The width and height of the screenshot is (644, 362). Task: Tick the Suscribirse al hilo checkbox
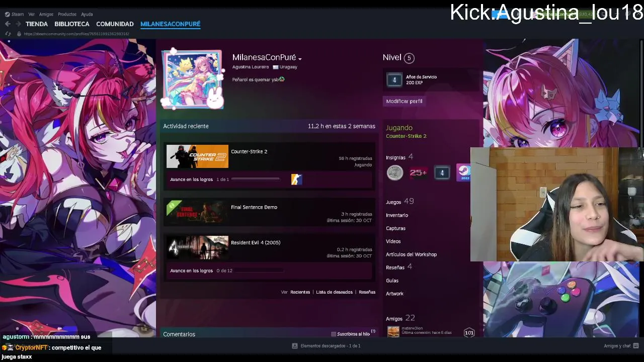pos(334,334)
